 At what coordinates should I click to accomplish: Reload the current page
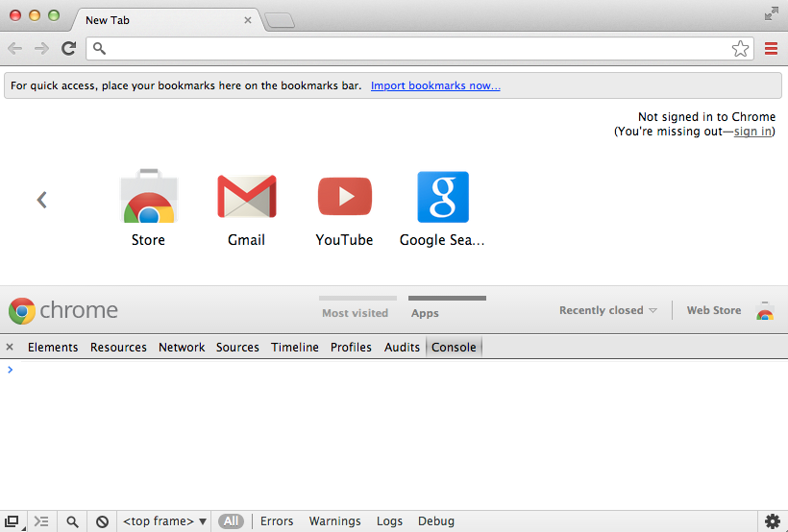tap(69, 48)
